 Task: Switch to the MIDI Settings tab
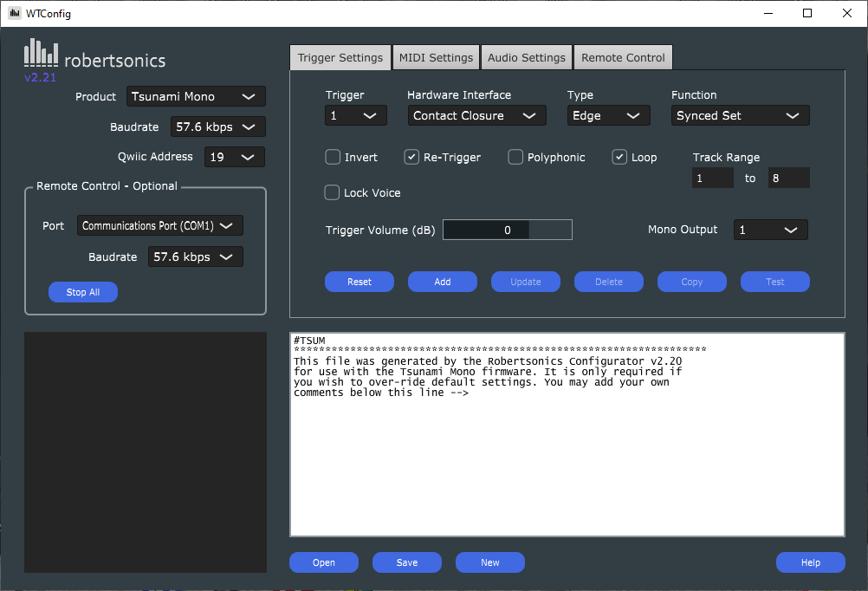click(x=436, y=57)
